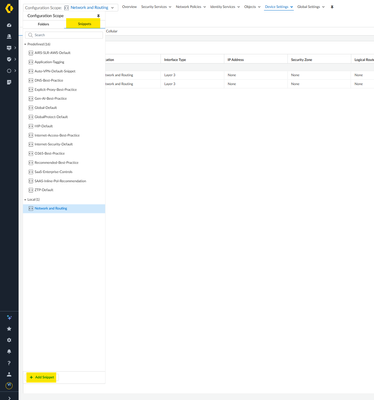Click the snippet icon beside O365-Best-Practice
This screenshot has height=400, width=374.
coord(31,153)
